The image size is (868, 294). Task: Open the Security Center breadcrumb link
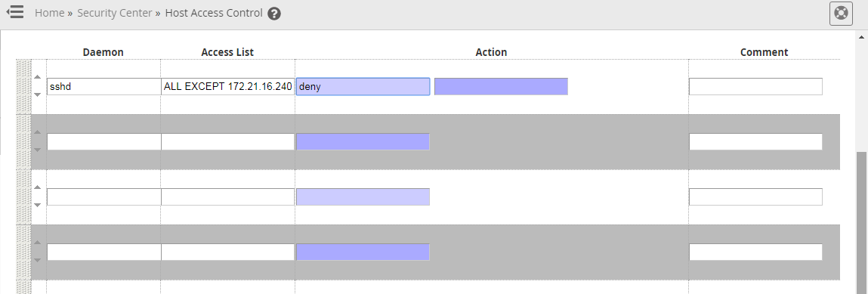coord(115,13)
